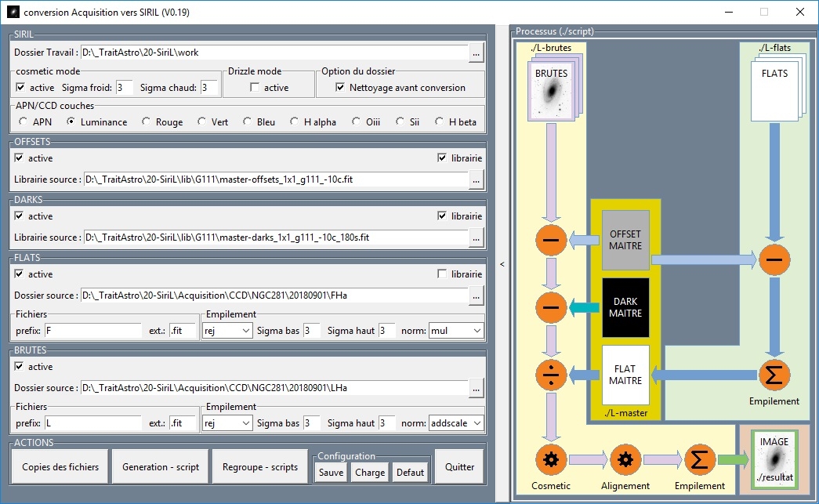Click Generation - script button
The image size is (819, 504).
click(161, 467)
